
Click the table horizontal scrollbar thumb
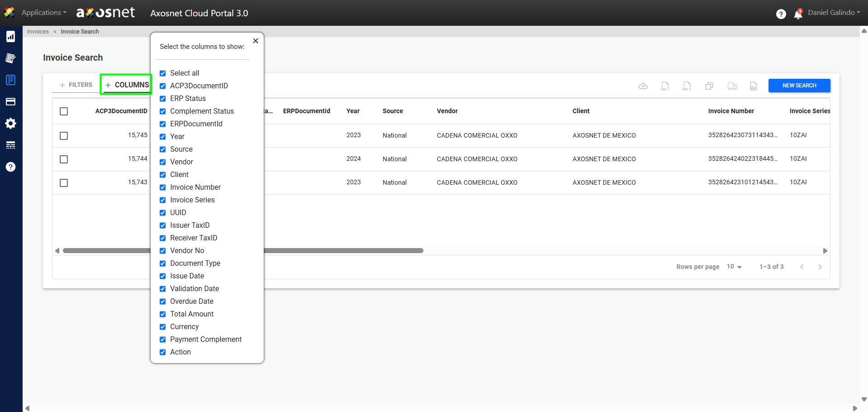tap(243, 251)
